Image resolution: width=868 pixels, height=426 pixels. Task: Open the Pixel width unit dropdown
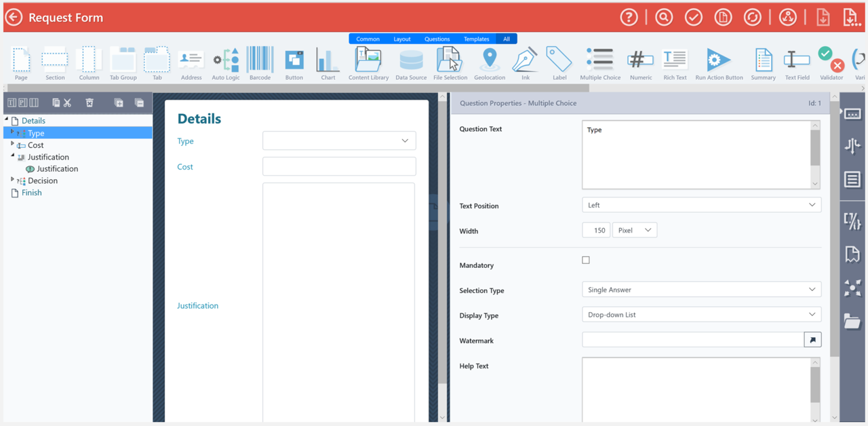point(634,231)
